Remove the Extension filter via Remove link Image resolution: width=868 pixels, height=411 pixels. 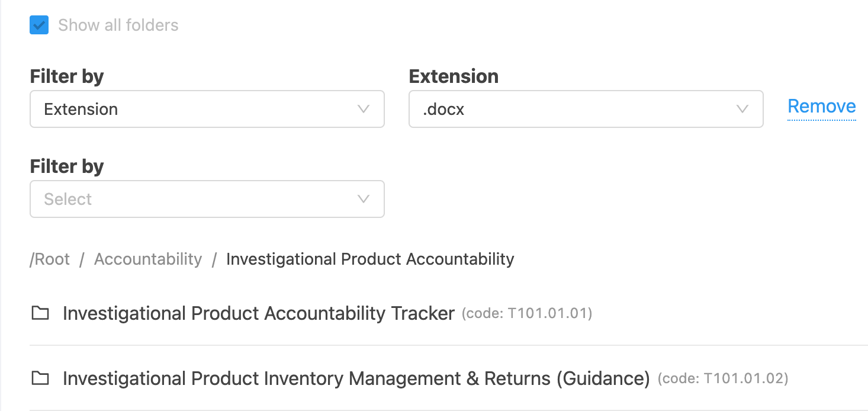pos(822,107)
